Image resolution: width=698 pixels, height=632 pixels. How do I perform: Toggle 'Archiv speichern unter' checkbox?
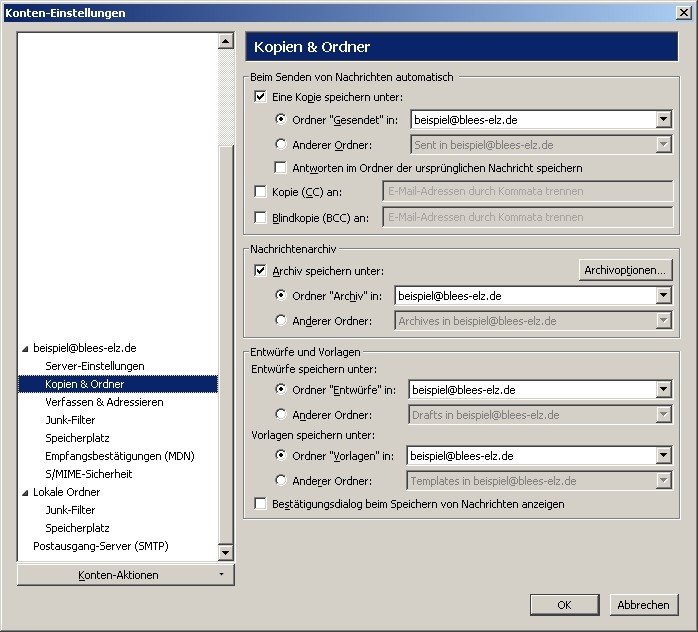(260, 271)
